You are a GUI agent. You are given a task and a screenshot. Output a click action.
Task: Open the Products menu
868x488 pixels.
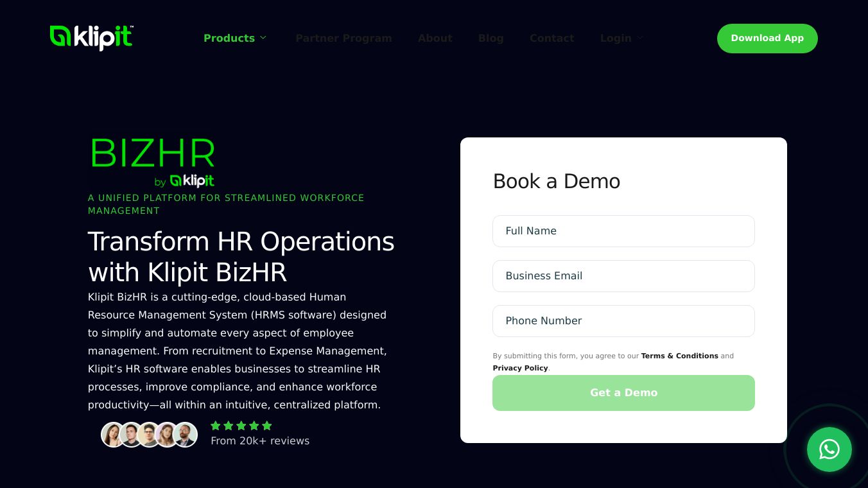coord(229,38)
